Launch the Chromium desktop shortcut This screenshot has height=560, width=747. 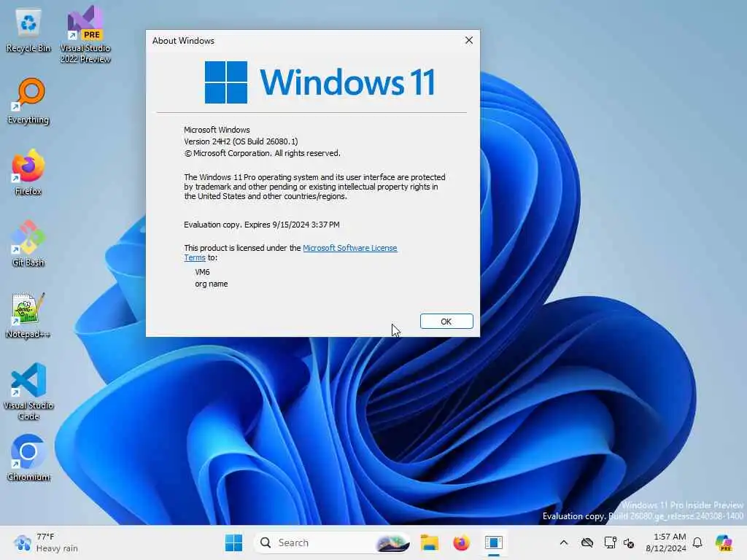click(x=28, y=458)
